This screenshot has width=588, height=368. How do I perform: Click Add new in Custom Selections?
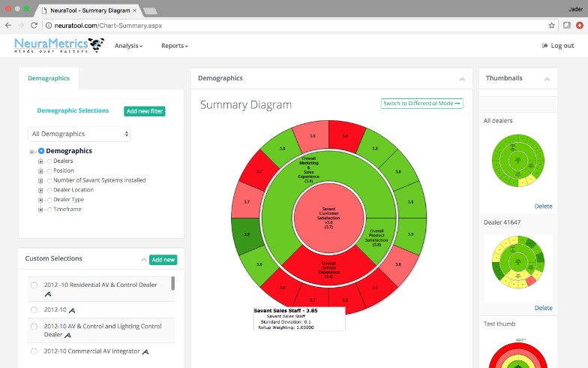click(x=163, y=260)
